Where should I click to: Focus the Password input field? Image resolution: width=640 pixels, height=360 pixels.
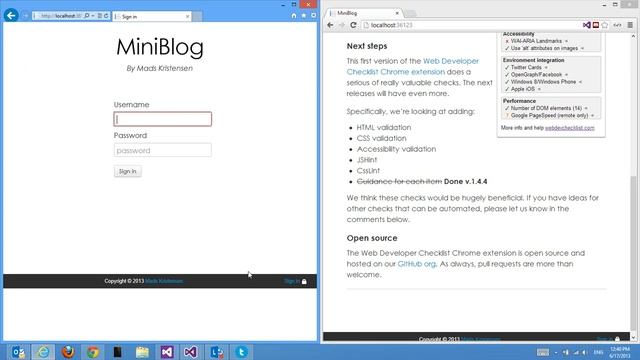(x=162, y=150)
